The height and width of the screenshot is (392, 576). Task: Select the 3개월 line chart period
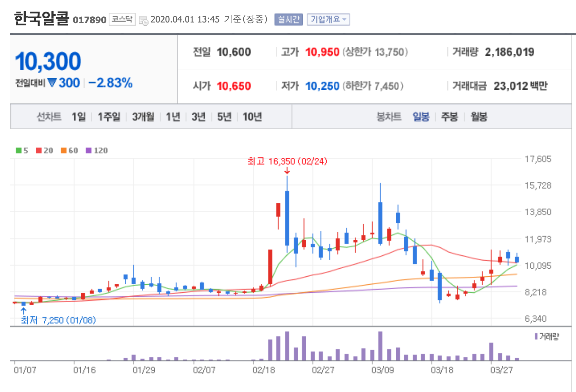click(143, 117)
